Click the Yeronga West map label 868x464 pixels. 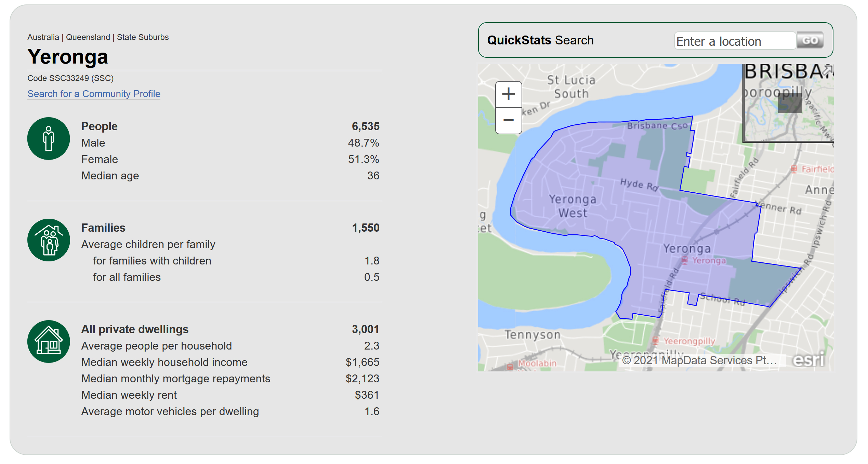[573, 206]
